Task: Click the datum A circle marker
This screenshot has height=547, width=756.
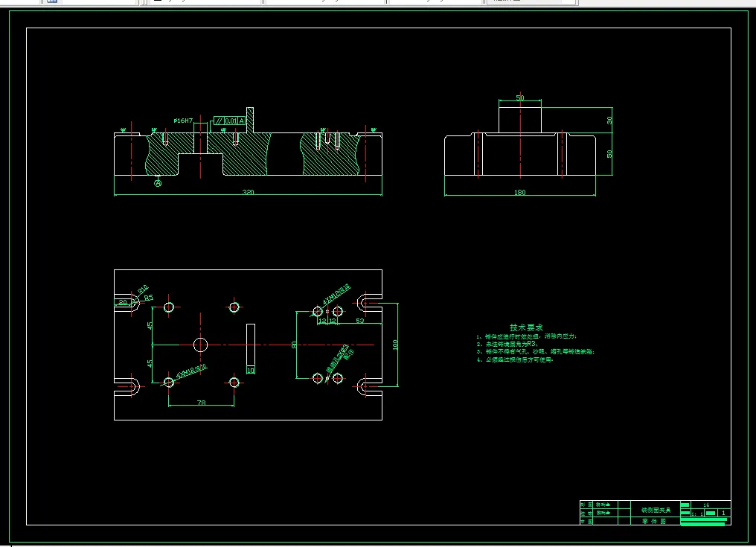Action: pyautogui.click(x=158, y=183)
